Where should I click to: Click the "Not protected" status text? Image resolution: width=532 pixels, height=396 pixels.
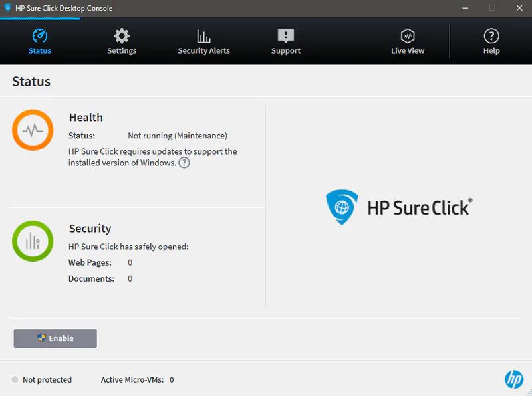[47, 380]
